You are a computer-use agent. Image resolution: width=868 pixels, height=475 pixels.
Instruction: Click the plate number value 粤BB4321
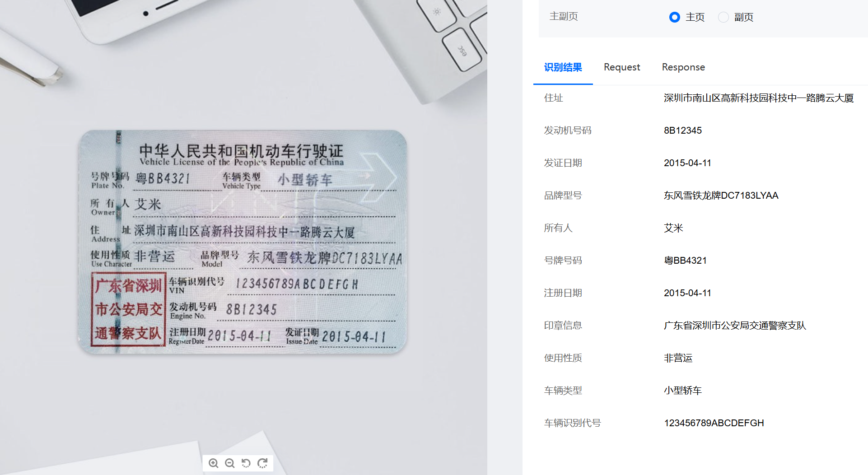tap(685, 261)
